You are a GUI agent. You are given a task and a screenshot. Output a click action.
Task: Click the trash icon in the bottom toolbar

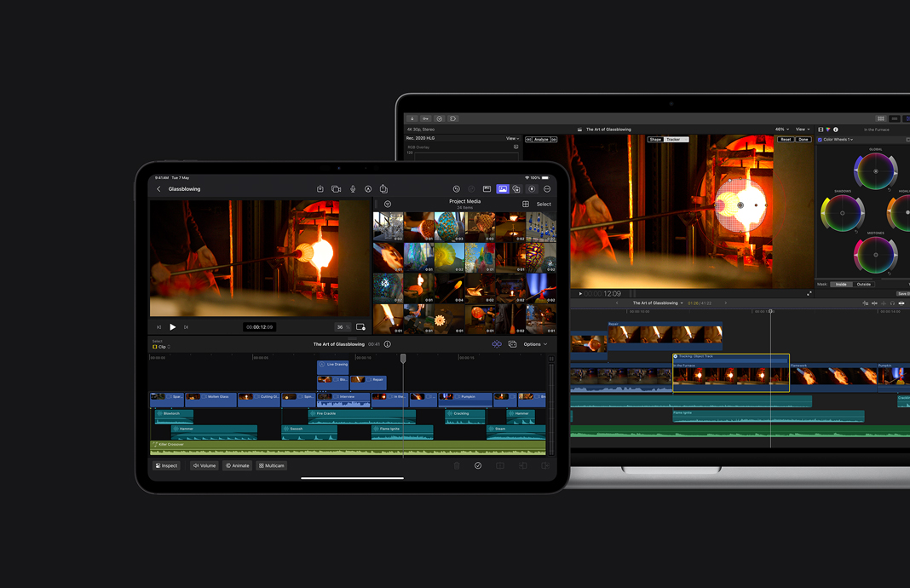[457, 465]
